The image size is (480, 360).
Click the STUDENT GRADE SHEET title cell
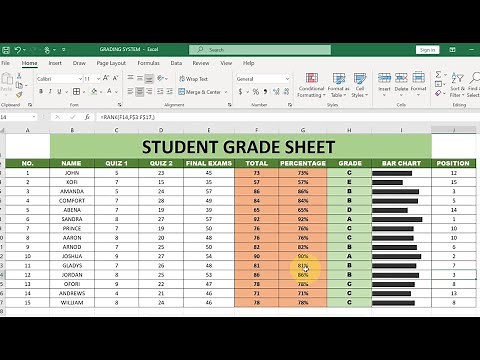[241, 146]
